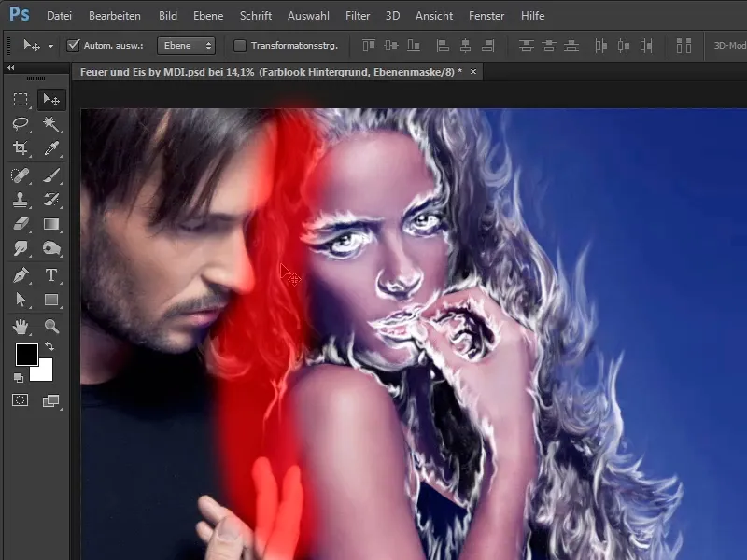Align vertical centers of layers
The width and height of the screenshot is (747, 560).
[391, 46]
